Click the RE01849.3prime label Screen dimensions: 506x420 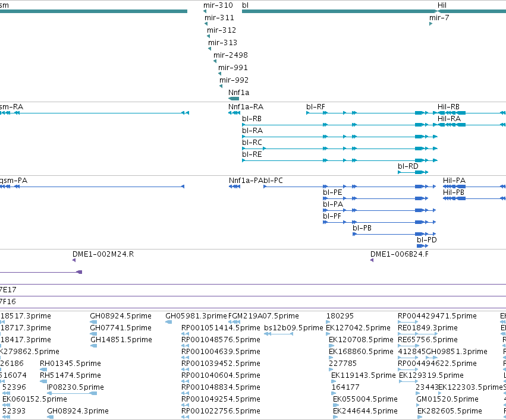click(x=428, y=328)
